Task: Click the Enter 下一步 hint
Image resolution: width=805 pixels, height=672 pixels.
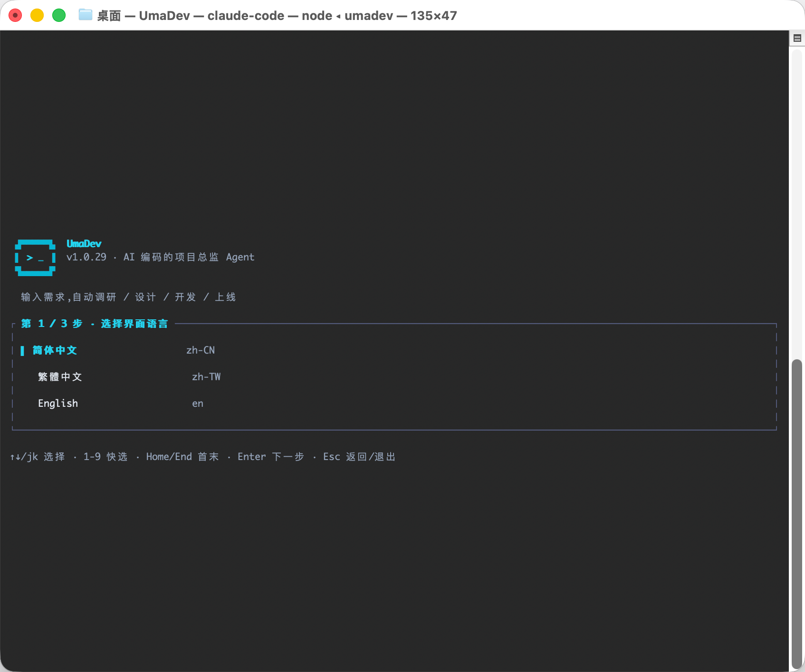Action: pos(271,457)
